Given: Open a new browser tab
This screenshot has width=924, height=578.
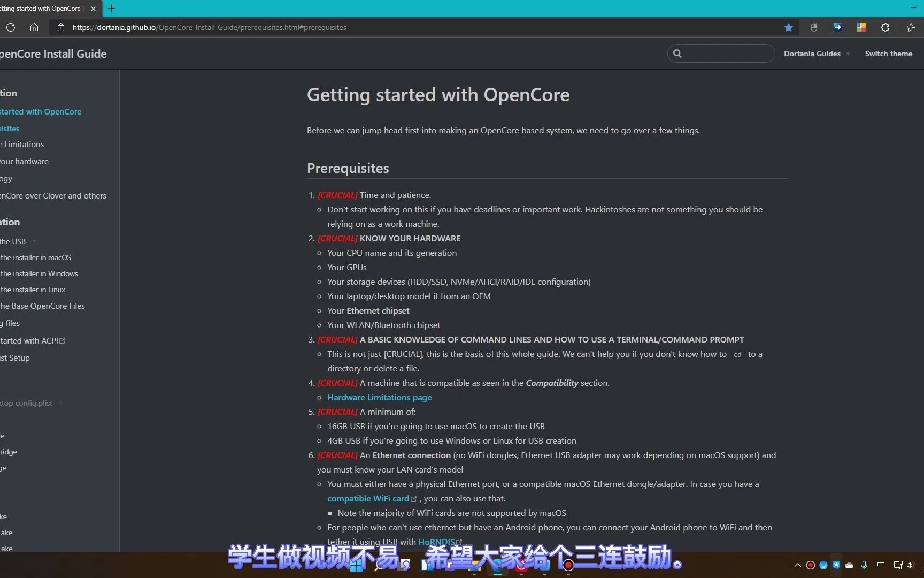Looking at the screenshot, I should point(111,9).
